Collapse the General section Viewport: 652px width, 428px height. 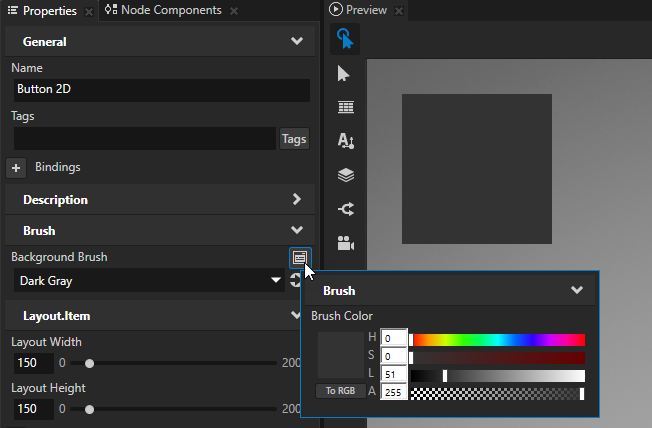(x=296, y=42)
